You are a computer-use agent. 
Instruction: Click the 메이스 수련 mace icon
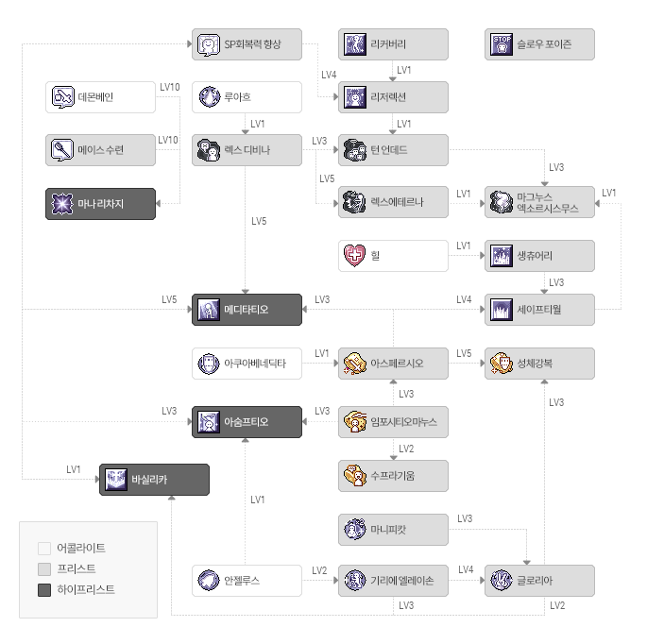[x=62, y=150]
